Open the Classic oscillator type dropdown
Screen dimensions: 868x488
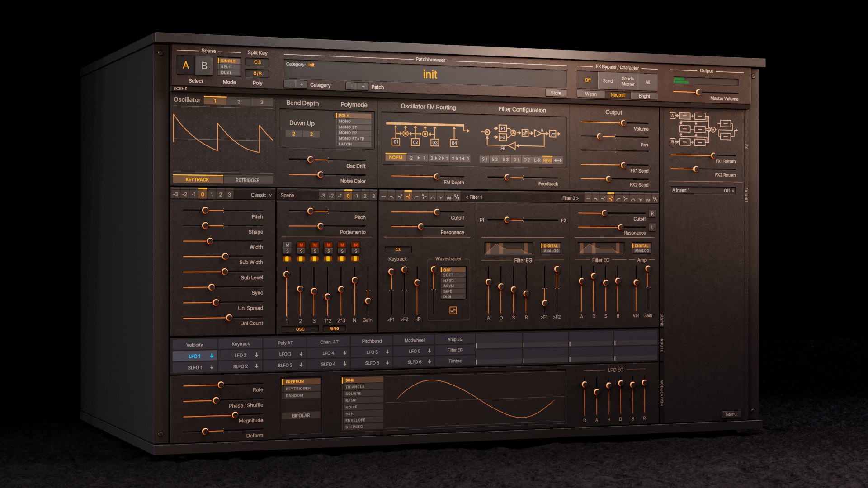(x=260, y=195)
